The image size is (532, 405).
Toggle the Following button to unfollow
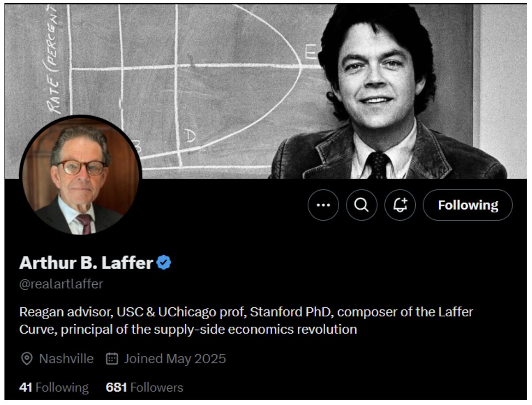pos(468,205)
